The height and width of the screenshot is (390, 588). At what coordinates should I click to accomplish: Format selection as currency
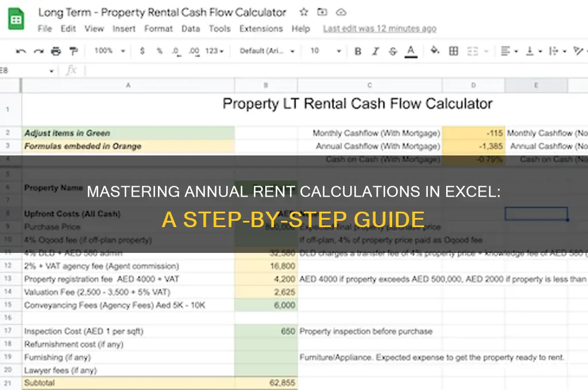point(142,50)
